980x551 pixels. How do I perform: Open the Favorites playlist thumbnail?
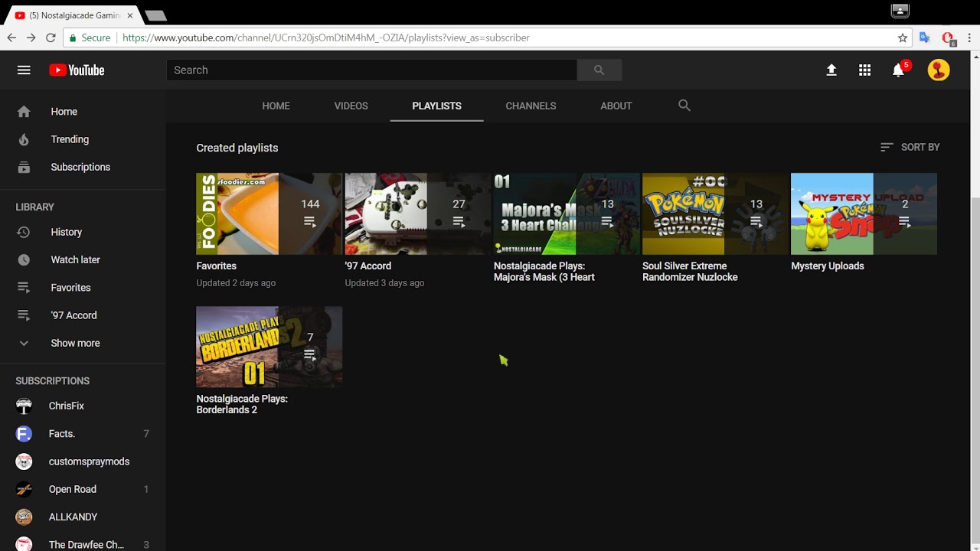point(269,214)
